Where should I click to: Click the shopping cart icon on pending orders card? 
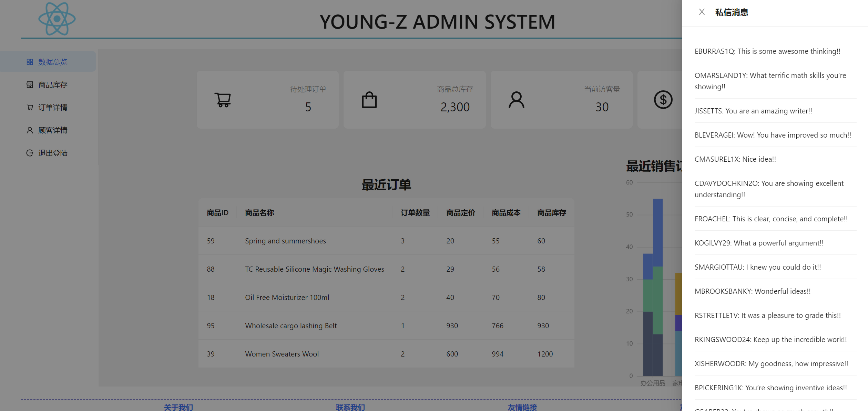click(223, 100)
